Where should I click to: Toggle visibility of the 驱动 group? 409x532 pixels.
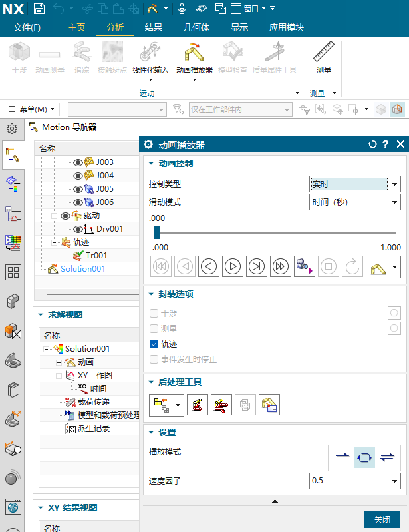point(65,216)
